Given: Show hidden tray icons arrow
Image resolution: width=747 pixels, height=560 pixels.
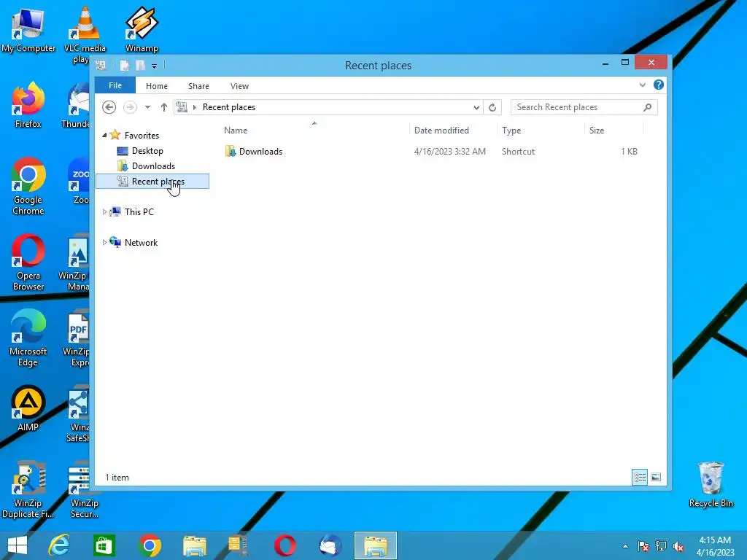Looking at the screenshot, I should click(x=625, y=546).
